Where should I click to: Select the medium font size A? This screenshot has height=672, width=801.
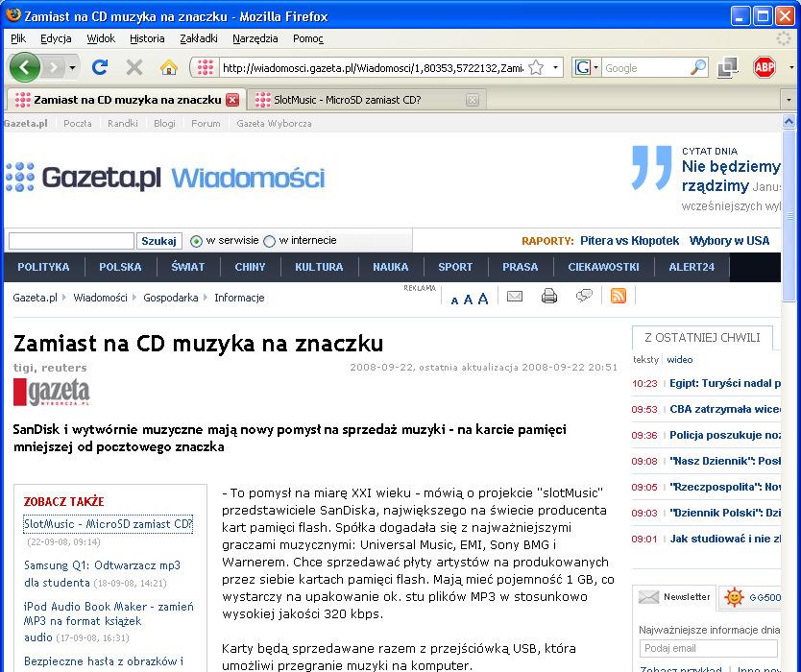coord(468,300)
